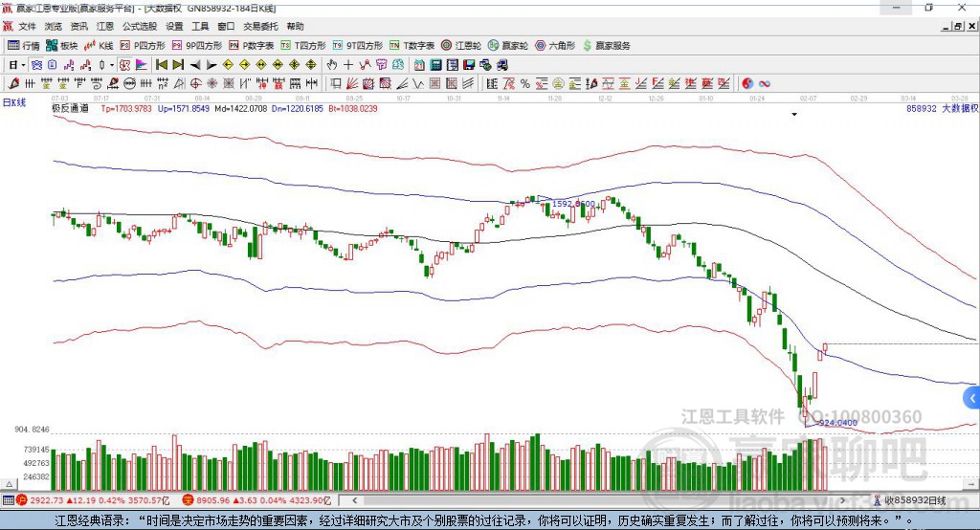Open the K线 chart view

click(100, 45)
